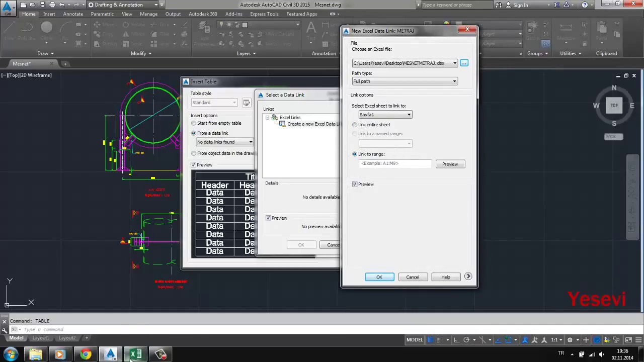Screen dimensions: 644x362
Task: Select From a data link radio button
Action: (194, 133)
